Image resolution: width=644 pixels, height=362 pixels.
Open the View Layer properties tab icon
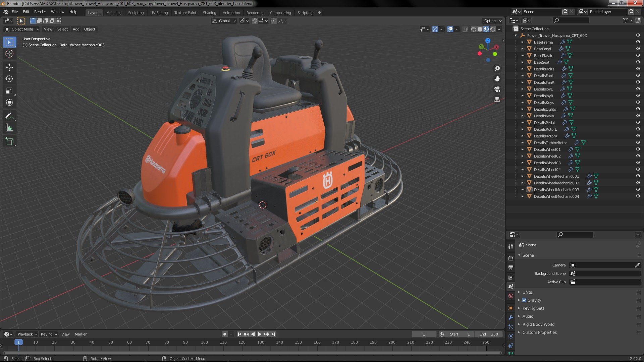point(511,277)
